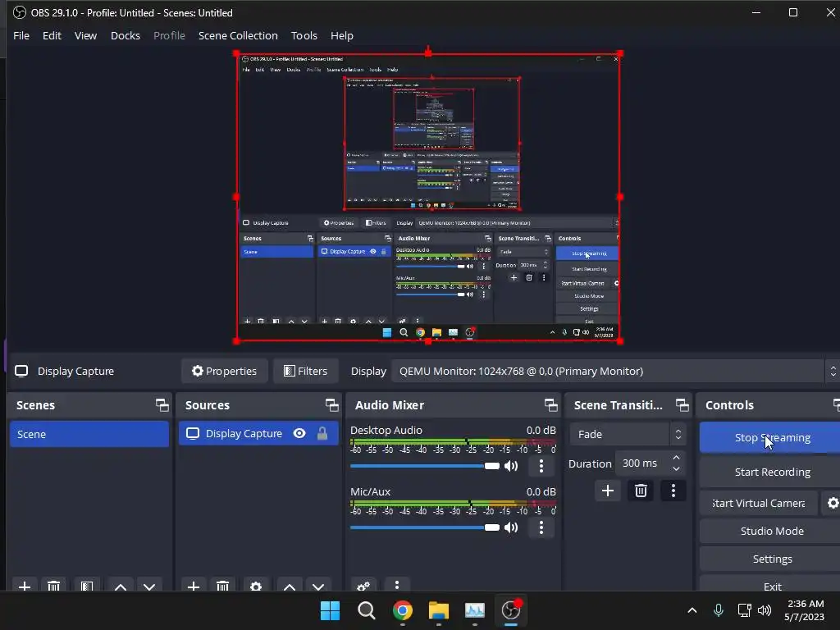Adjust Mic/Aux volume slider
840x630 pixels.
tap(424, 527)
